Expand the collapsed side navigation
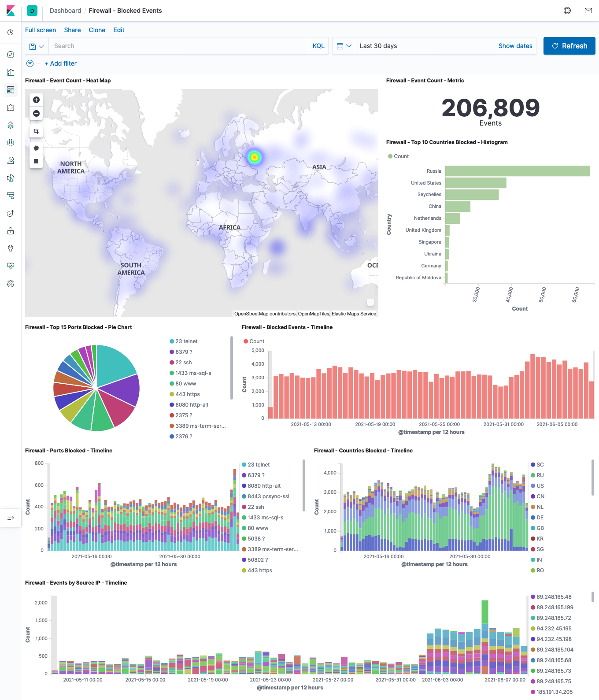 pyautogui.click(x=11, y=518)
